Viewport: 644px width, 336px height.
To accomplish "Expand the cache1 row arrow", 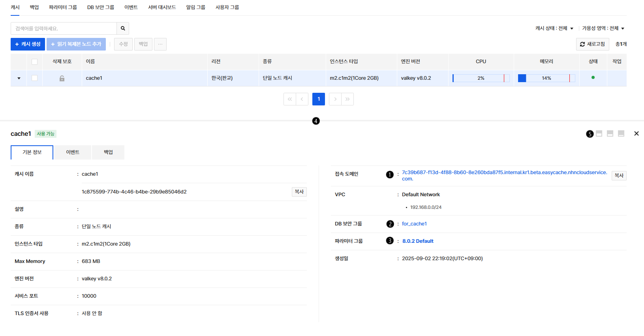I will pyautogui.click(x=19, y=78).
